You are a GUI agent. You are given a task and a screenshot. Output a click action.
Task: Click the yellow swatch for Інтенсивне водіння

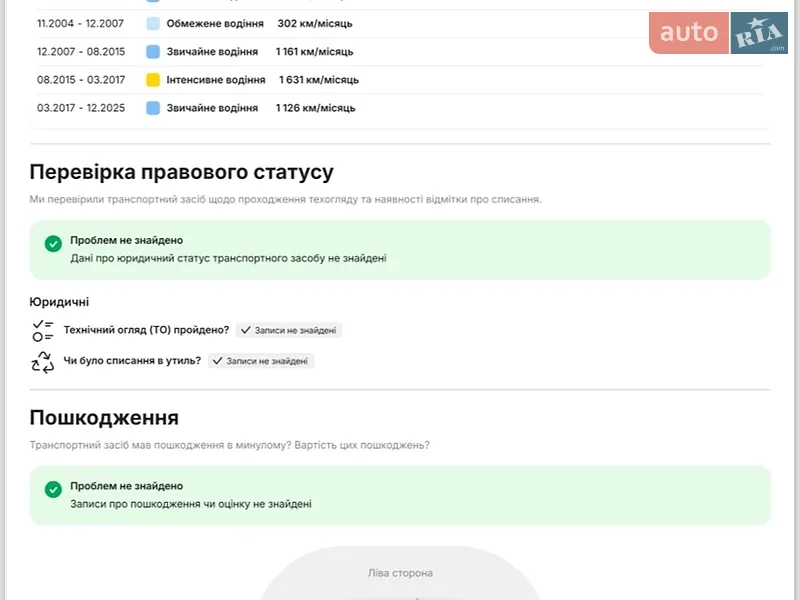tap(153, 80)
